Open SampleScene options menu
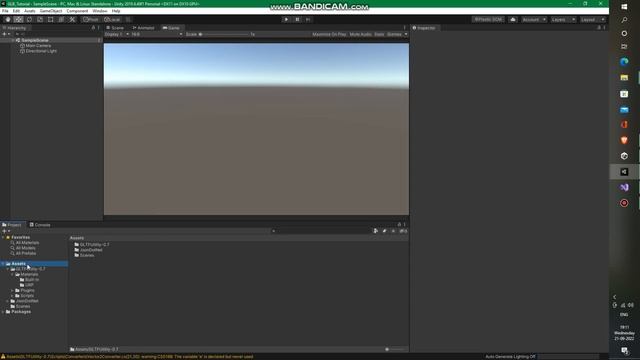 [99, 40]
